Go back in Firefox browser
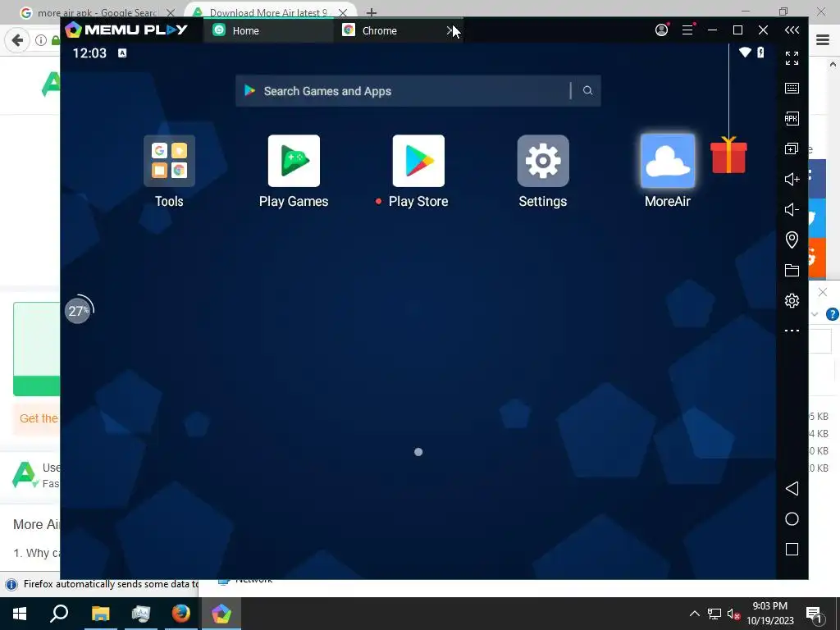 (x=17, y=40)
